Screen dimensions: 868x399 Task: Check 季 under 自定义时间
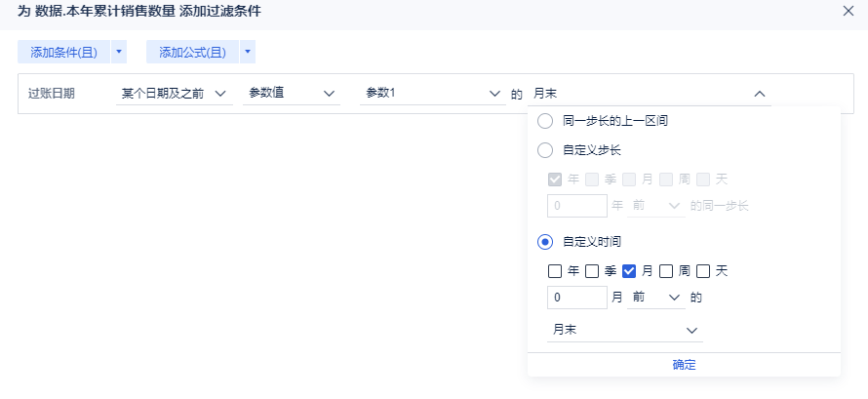coord(592,271)
